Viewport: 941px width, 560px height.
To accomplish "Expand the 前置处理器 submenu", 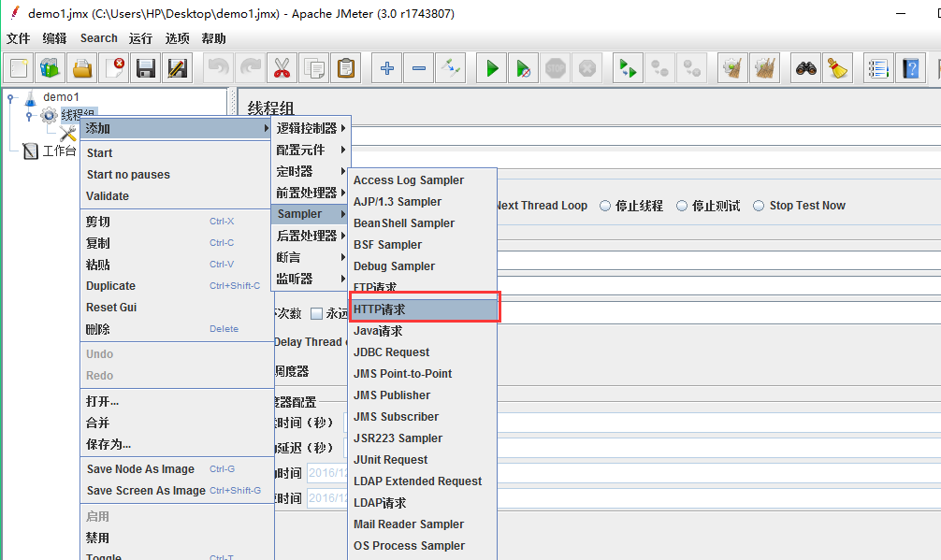I will click(x=311, y=193).
